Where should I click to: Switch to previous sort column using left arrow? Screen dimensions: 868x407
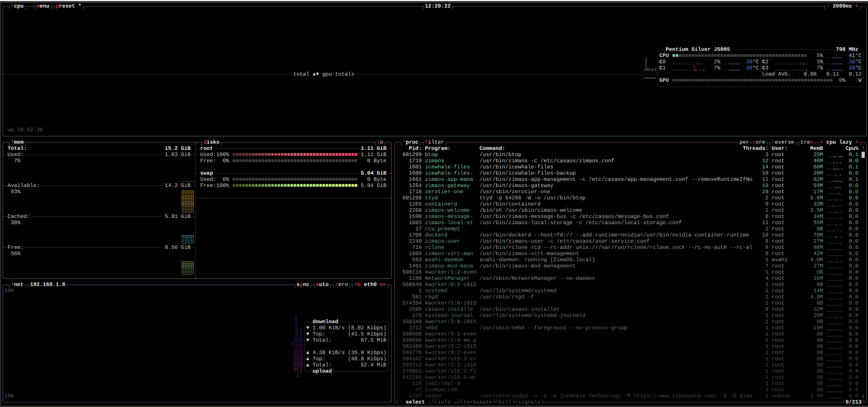[x=822, y=142]
